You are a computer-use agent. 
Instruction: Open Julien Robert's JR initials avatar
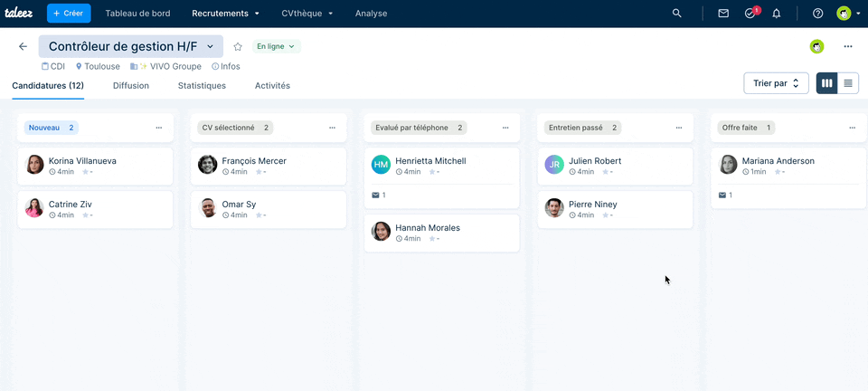[x=554, y=165]
